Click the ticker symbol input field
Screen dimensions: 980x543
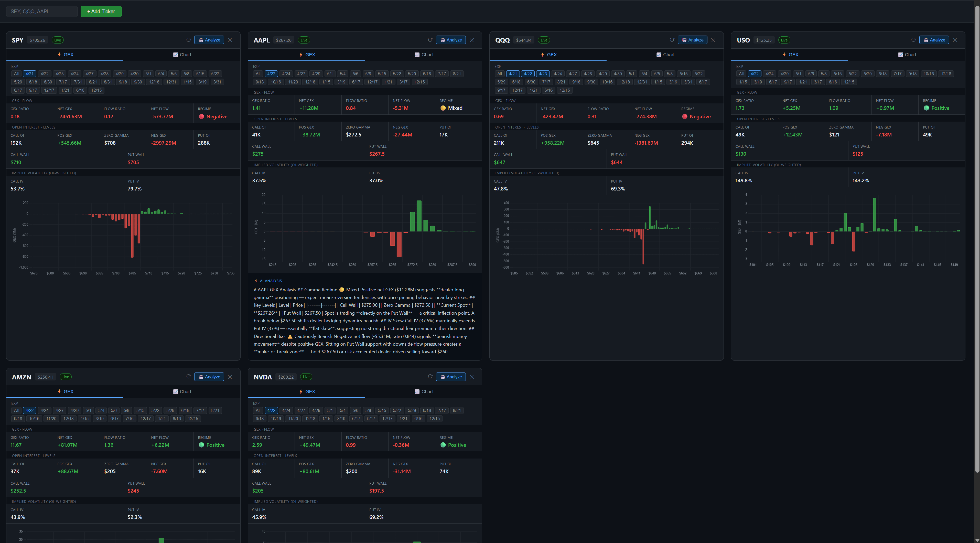(42, 12)
